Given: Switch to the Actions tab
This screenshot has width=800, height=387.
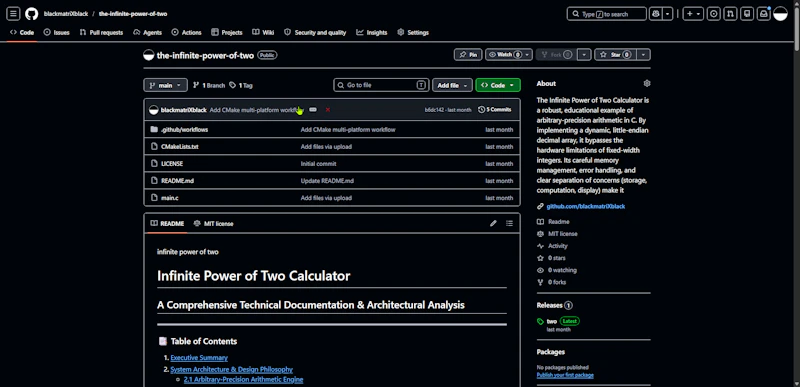Looking at the screenshot, I should [187, 32].
